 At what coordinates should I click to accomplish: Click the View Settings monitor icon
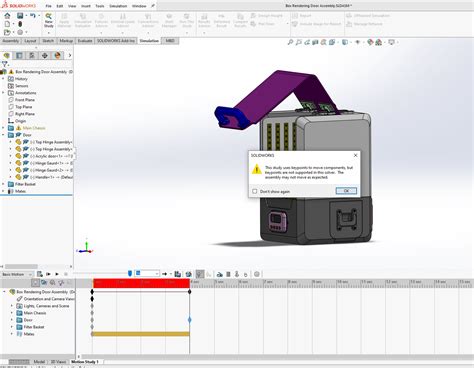click(391, 42)
